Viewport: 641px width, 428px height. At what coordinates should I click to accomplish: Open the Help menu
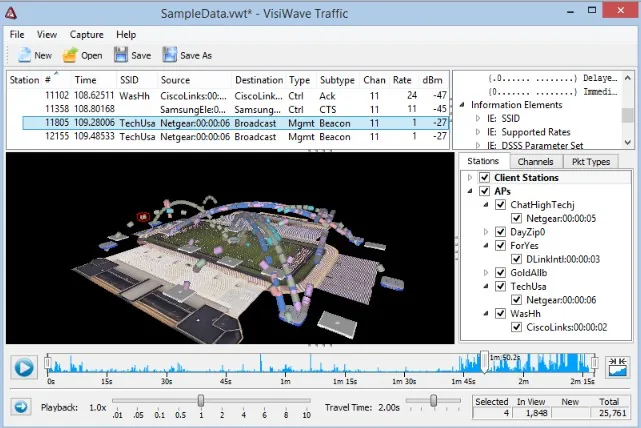coord(126,34)
